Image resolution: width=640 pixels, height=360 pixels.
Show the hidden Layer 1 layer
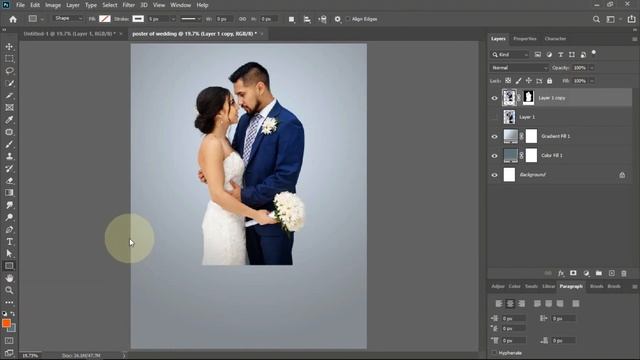494,117
